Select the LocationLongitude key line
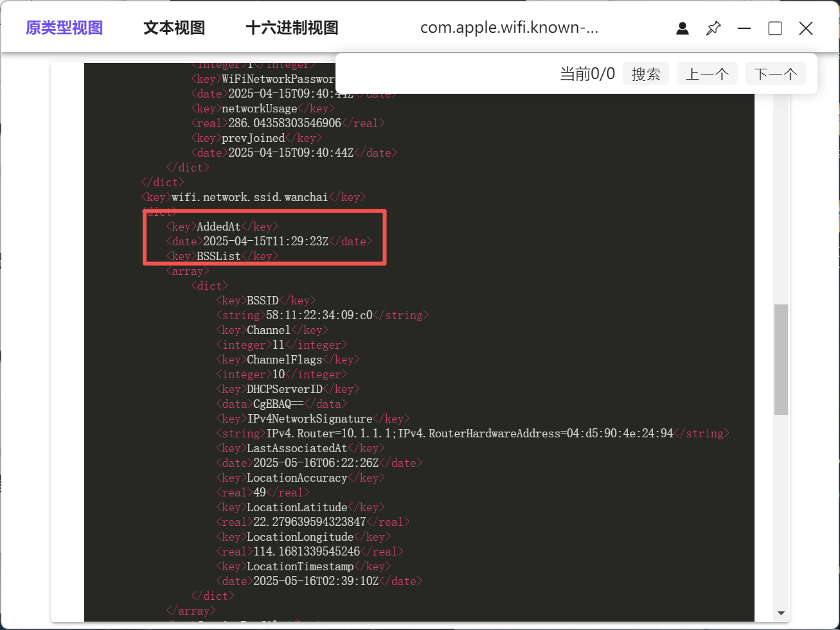Screen dimensions: 840x630 (303, 537)
